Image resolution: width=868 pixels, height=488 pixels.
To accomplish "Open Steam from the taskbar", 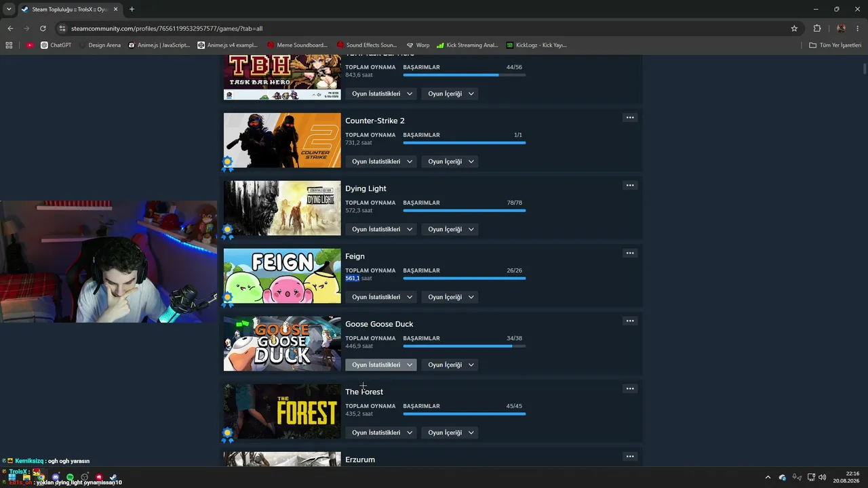I will [113, 477].
